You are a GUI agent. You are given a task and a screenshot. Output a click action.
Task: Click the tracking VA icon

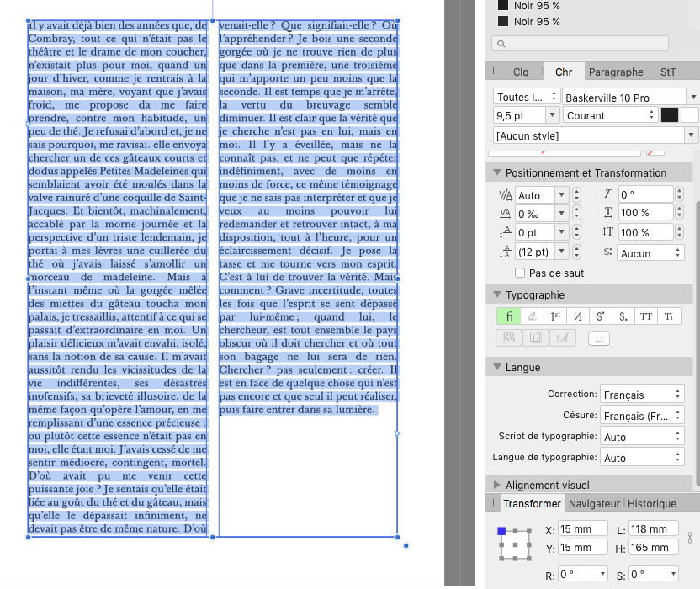[506, 214]
